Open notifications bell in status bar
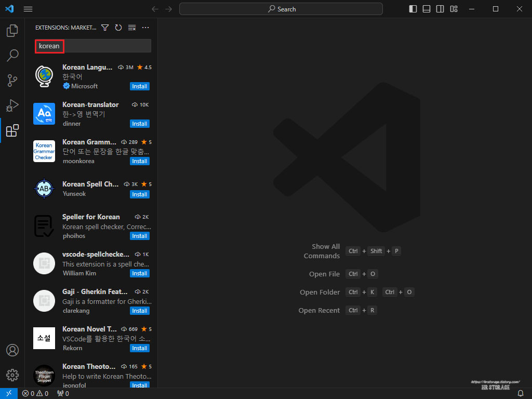 [x=521, y=393]
